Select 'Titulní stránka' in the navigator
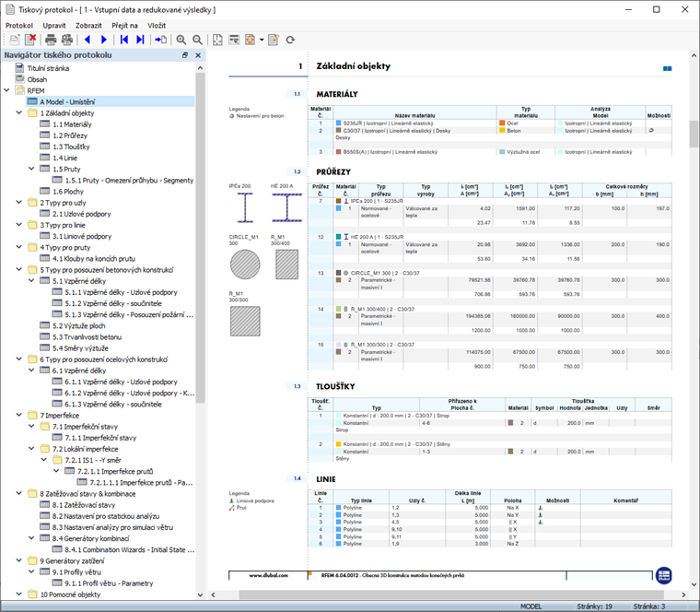Screen dimensions: 700x612 tap(48, 69)
